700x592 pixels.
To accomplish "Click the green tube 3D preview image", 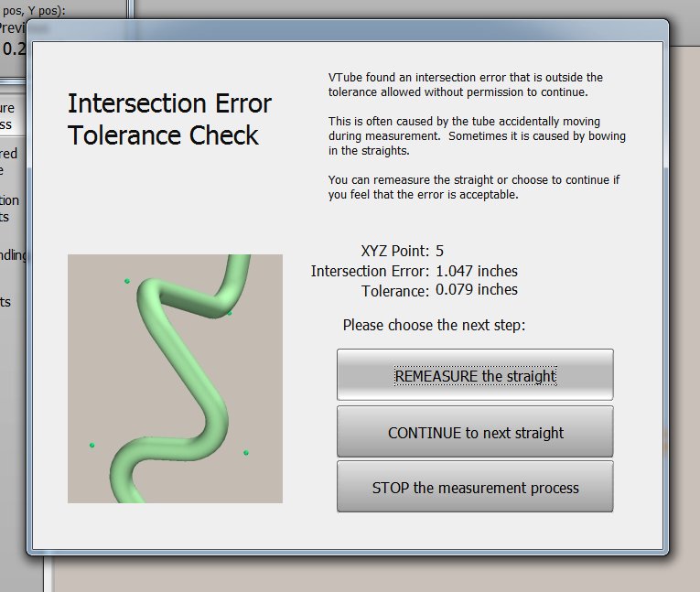I will [175, 379].
